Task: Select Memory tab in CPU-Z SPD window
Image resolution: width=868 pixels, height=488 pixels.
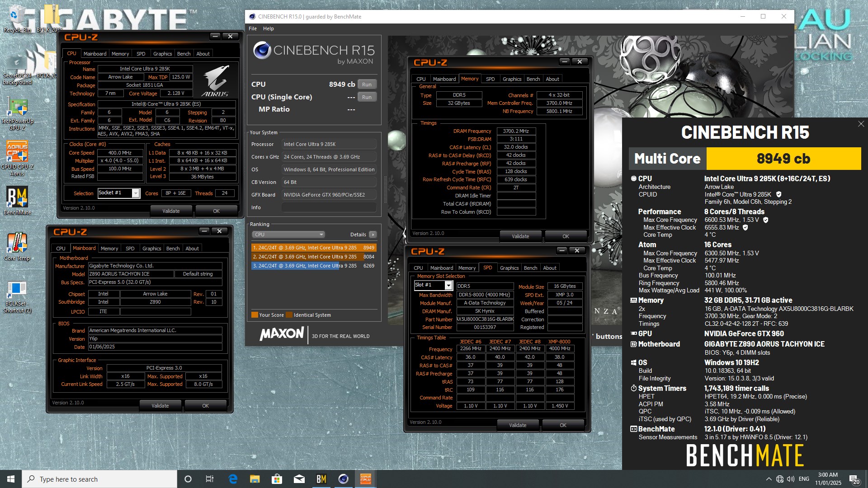Action: [x=467, y=267]
